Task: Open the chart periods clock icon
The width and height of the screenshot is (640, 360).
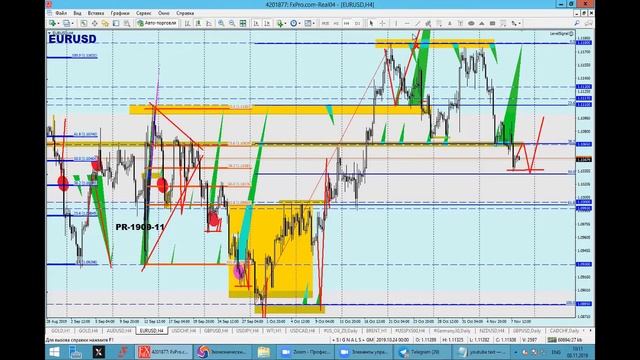Action: point(293,23)
